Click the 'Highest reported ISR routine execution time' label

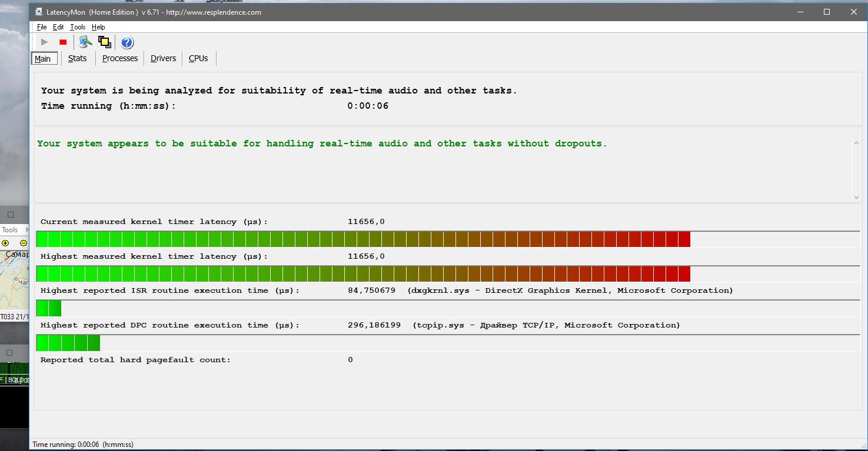tap(170, 290)
